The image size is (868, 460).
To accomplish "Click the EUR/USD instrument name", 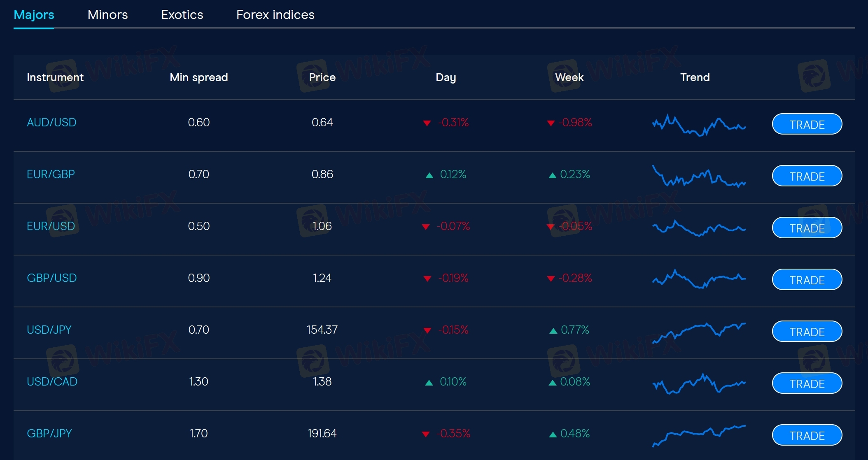I will tap(51, 226).
